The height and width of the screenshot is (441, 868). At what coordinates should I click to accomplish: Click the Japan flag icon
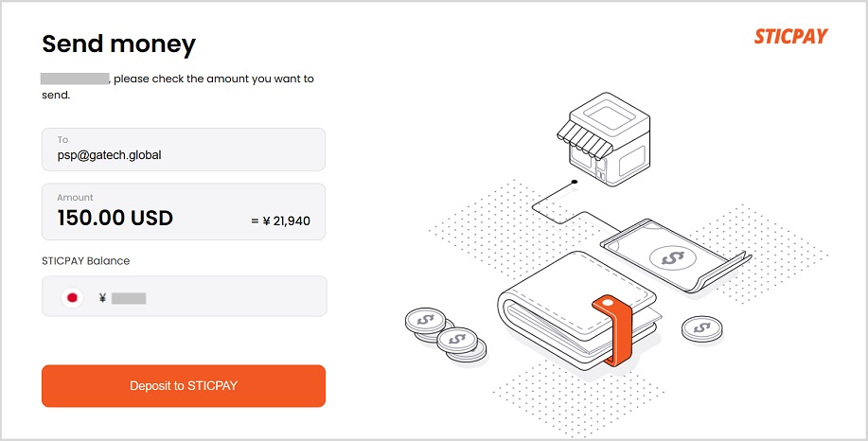coord(71,297)
